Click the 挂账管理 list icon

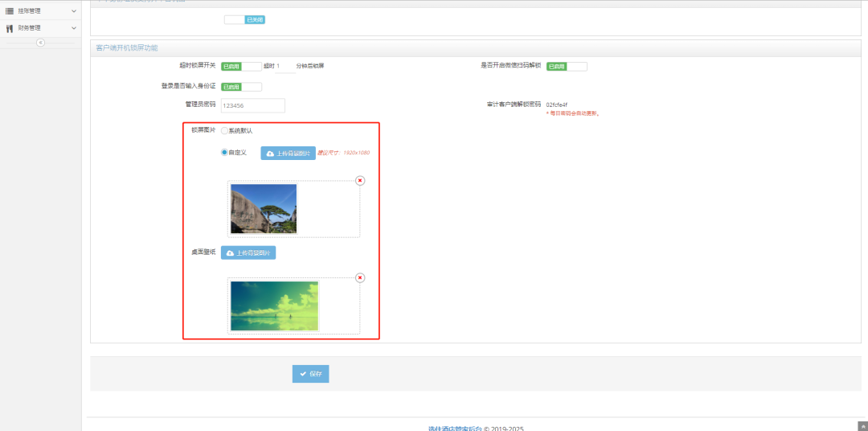(10, 10)
